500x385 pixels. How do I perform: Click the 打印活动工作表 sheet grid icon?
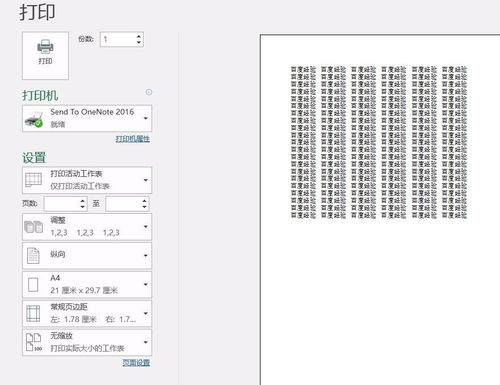pyautogui.click(x=33, y=180)
